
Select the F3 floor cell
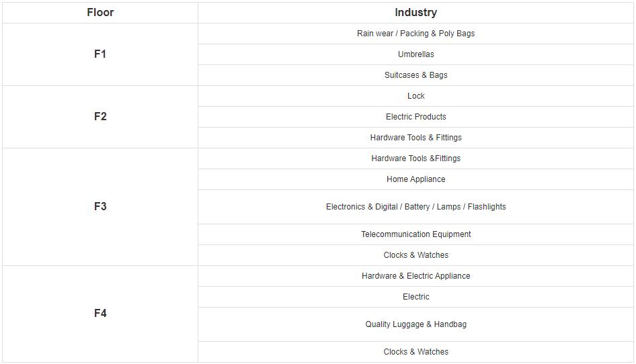point(100,207)
